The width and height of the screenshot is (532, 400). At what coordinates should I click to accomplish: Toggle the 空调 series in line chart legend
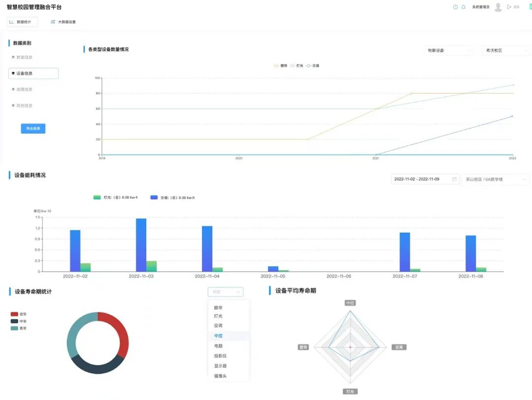312,65
